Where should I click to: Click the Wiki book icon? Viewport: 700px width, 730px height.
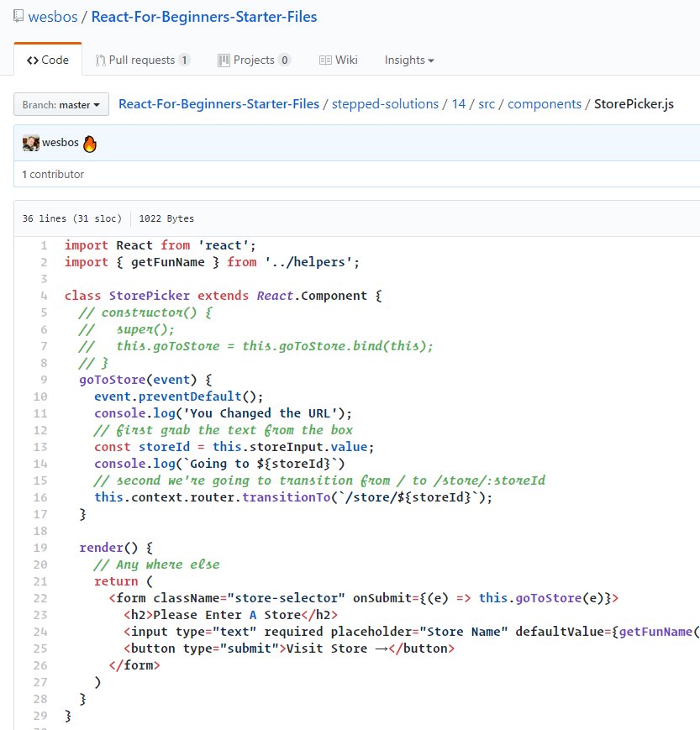[325, 60]
